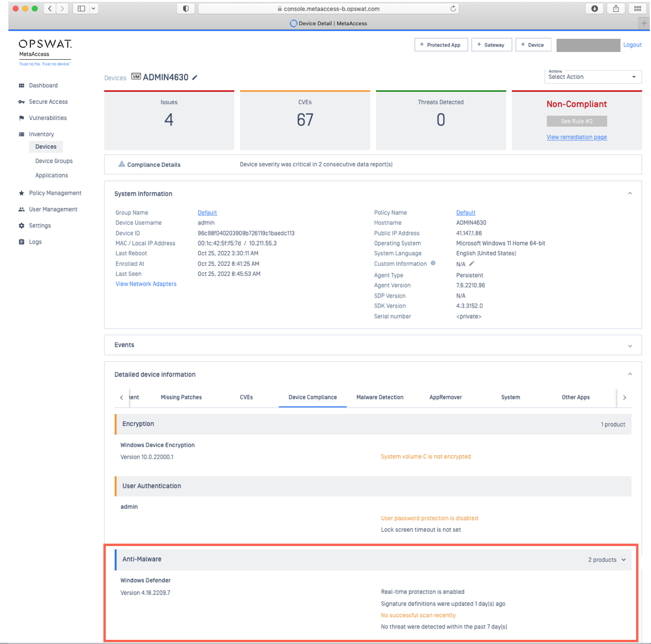Open the Other Apps tab
651x644 pixels.
[576, 397]
